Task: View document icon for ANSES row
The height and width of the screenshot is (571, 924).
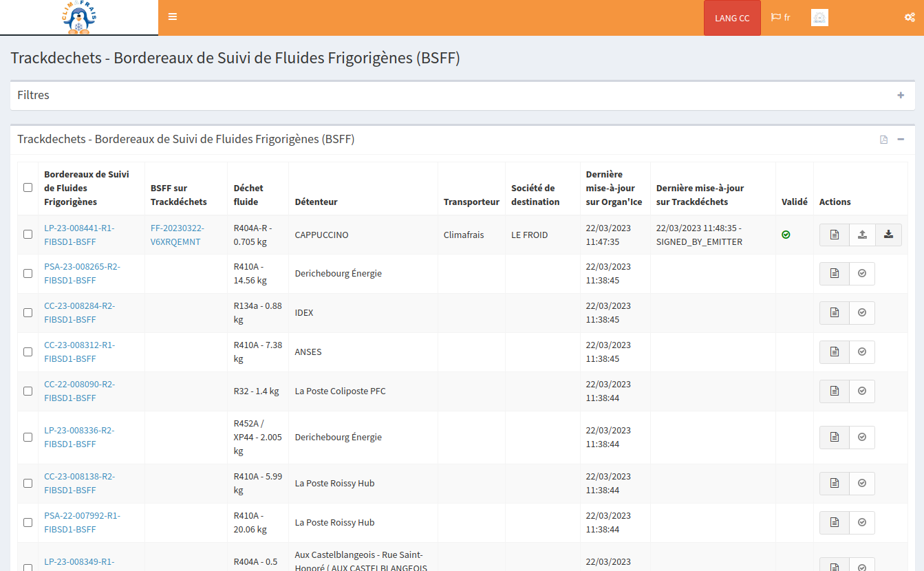Action: click(x=835, y=352)
